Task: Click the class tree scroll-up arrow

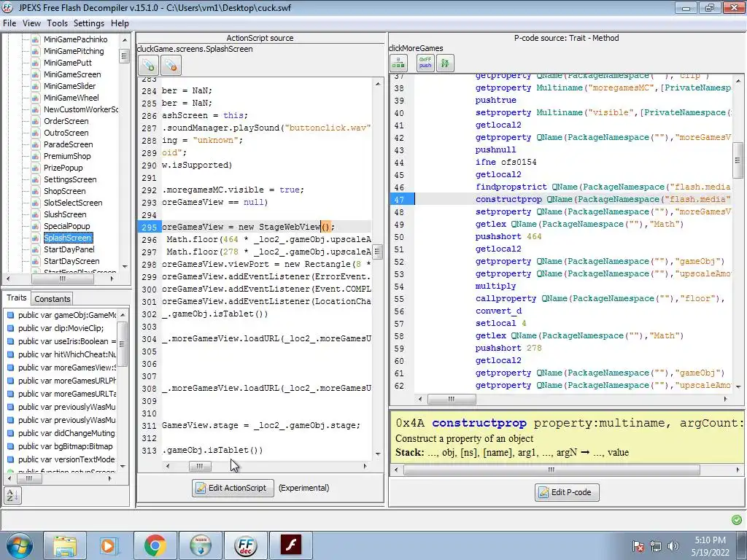Action: click(124, 40)
